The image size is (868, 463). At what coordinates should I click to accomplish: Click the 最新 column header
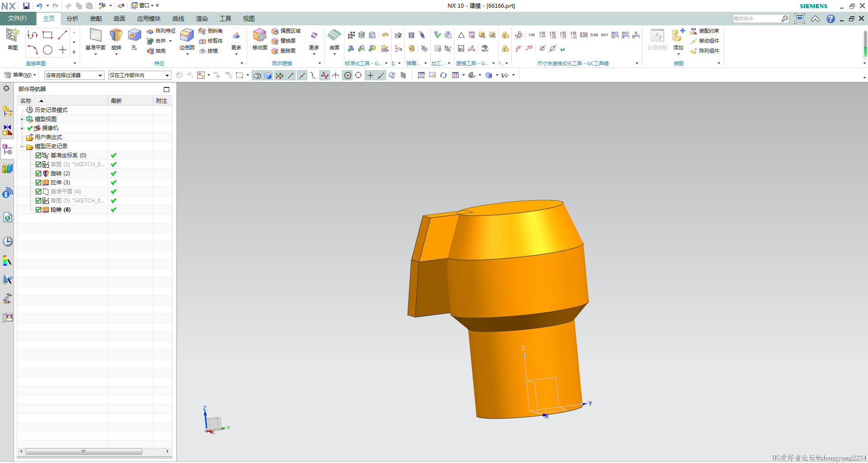[131, 101]
